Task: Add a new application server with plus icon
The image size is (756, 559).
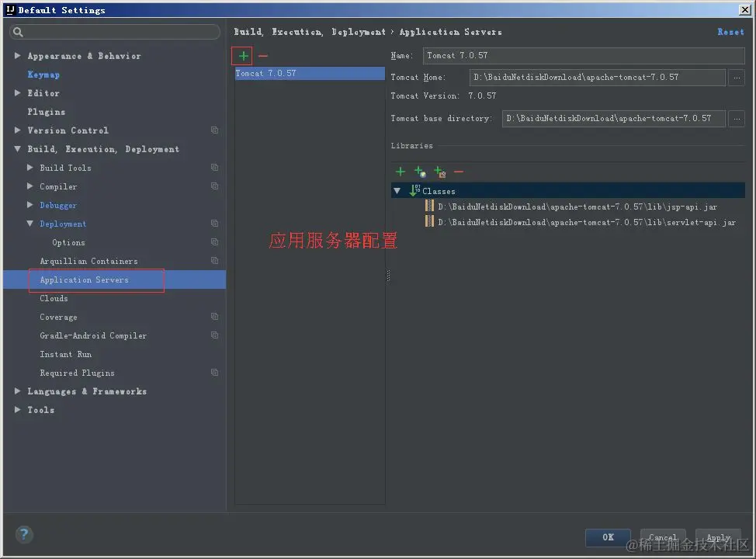Action: (x=243, y=56)
